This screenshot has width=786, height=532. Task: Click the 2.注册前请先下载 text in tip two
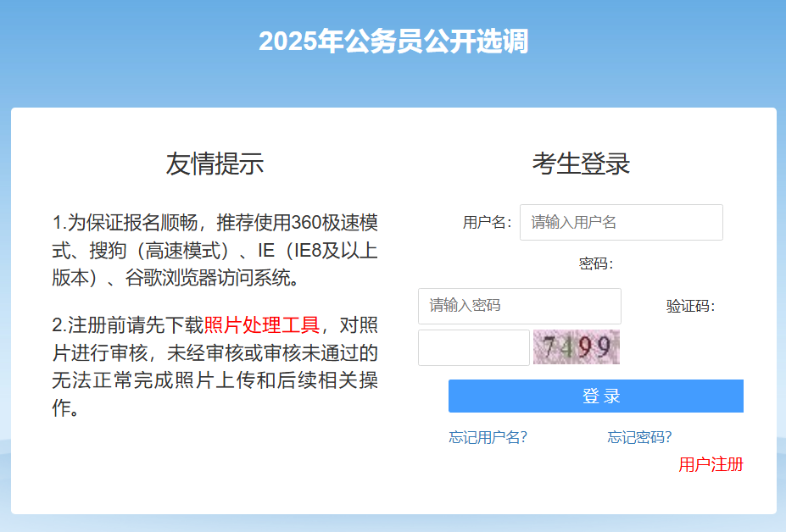point(128,325)
